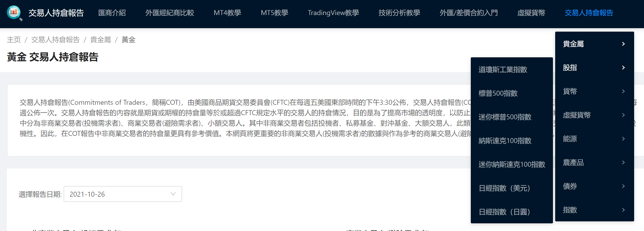Click the chevron arrow beside 債券

click(623, 186)
